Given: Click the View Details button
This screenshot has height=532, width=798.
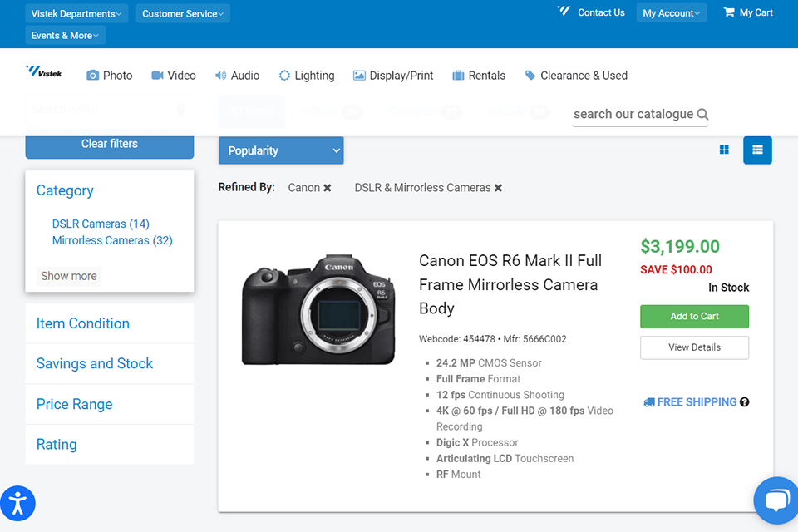Looking at the screenshot, I should click(x=694, y=347).
